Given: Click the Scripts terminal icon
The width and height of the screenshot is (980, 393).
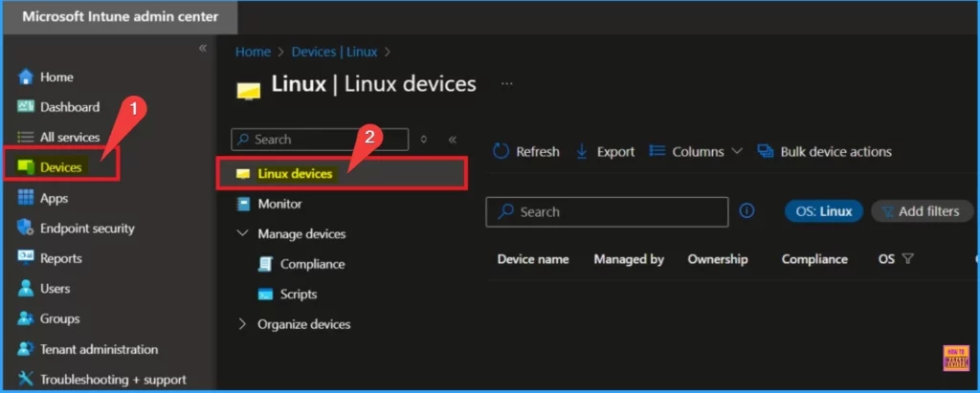Looking at the screenshot, I should coord(265,295).
